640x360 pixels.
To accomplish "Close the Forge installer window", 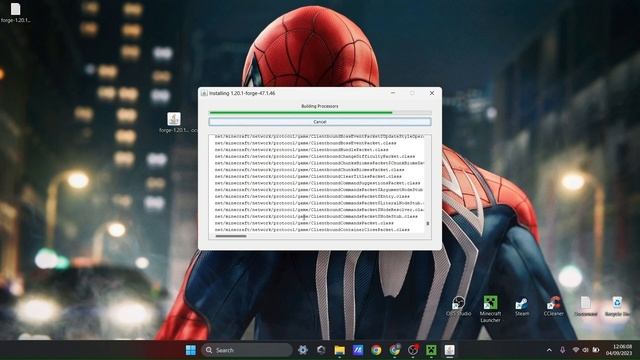I will click(432, 93).
